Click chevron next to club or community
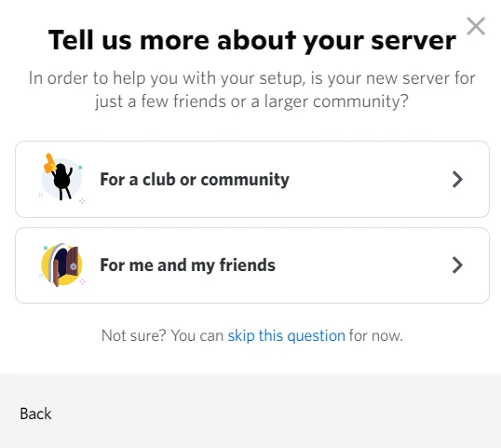 point(457,179)
